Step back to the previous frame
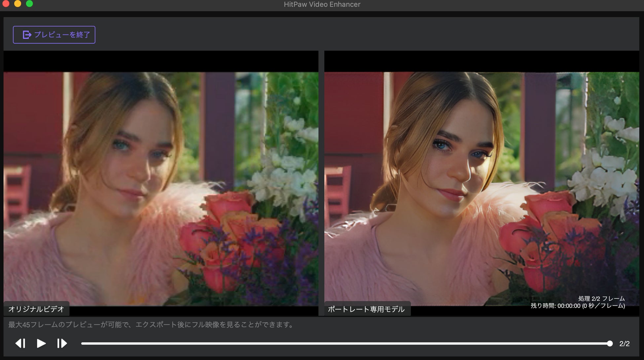This screenshot has width=644, height=360. click(x=20, y=343)
